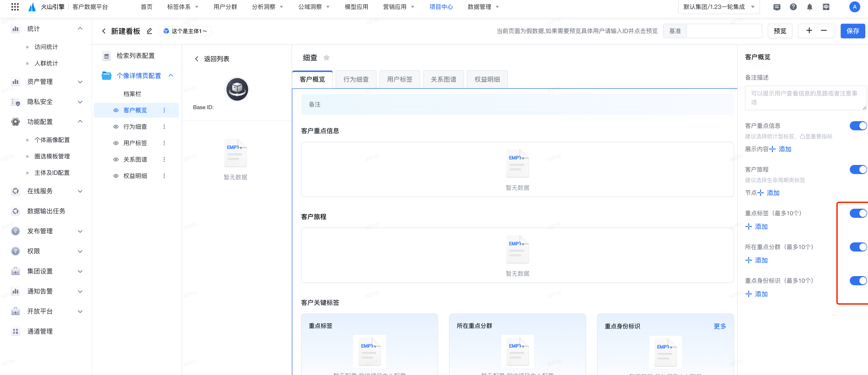Click the 个像详情页配置 folder icon
The image size is (868, 375).
pos(107,76)
